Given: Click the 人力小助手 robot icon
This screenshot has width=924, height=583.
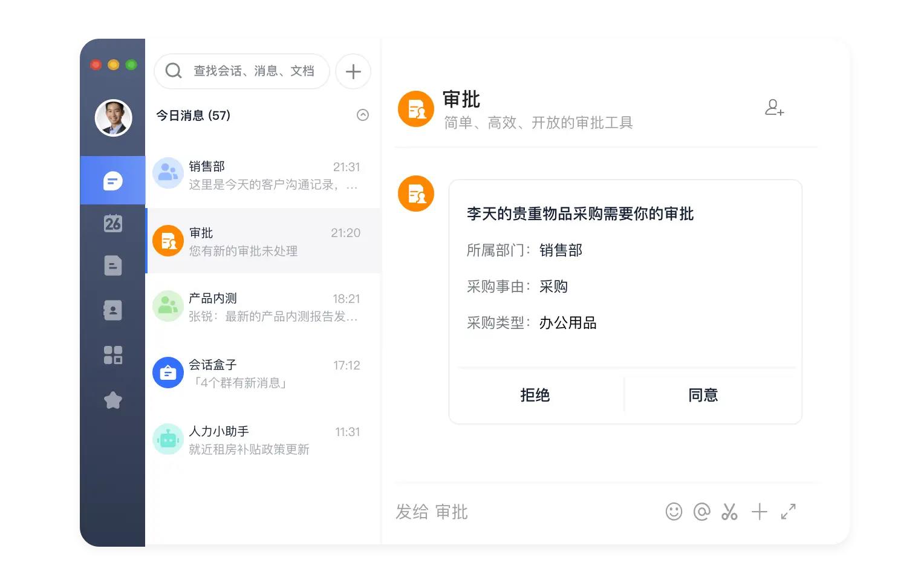Looking at the screenshot, I should pos(168,439).
